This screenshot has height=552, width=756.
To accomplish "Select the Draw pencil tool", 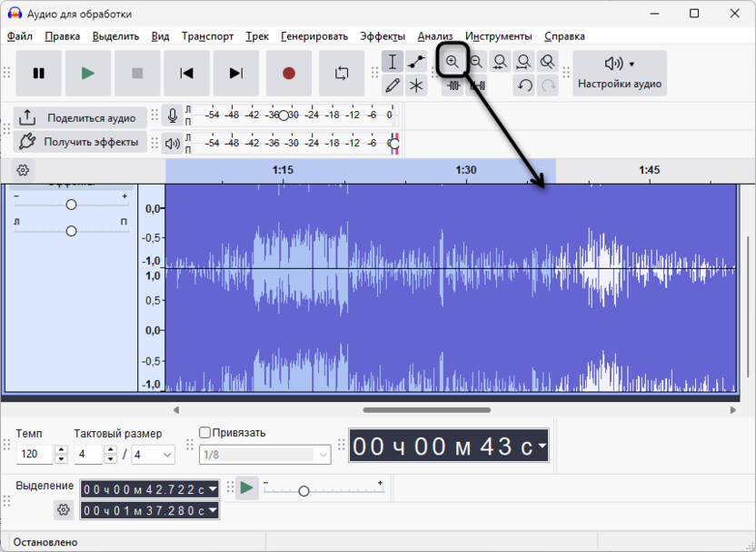I will 393,85.
